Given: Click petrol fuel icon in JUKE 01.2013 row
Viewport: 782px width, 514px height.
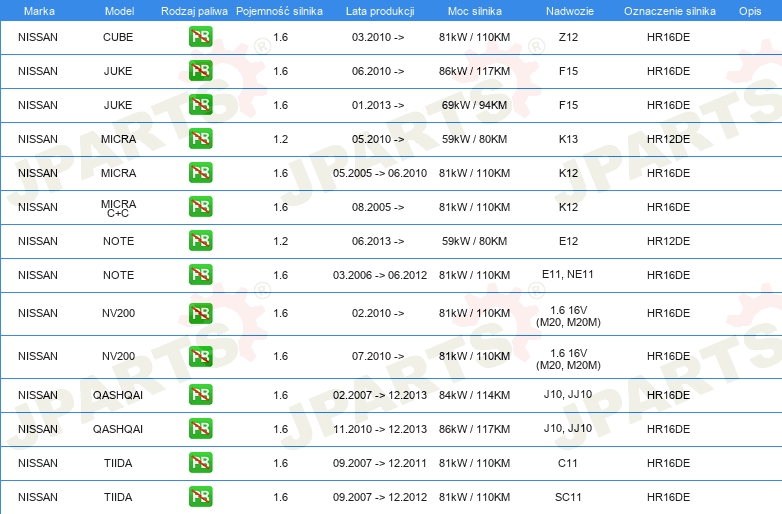Looking at the screenshot, I should click(200, 105).
